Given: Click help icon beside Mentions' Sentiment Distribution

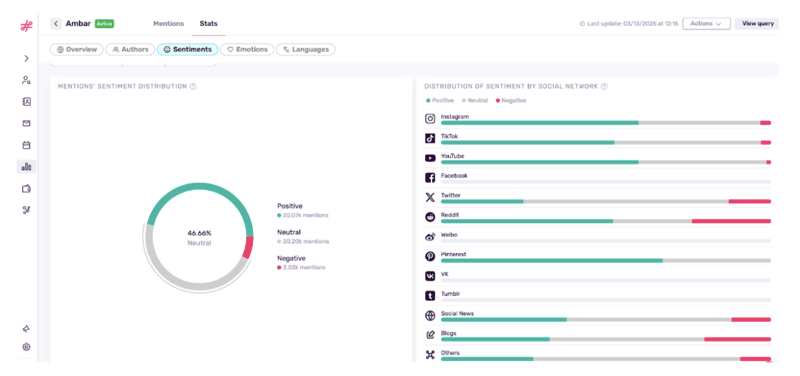Looking at the screenshot, I should [x=193, y=87].
